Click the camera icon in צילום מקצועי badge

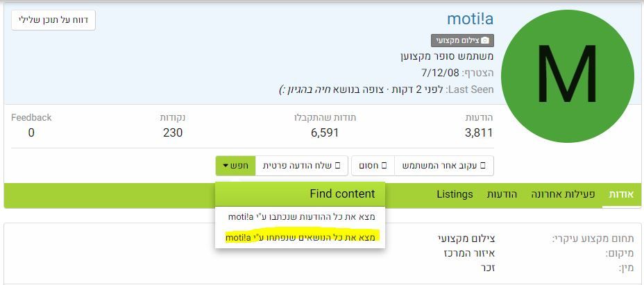(485, 41)
